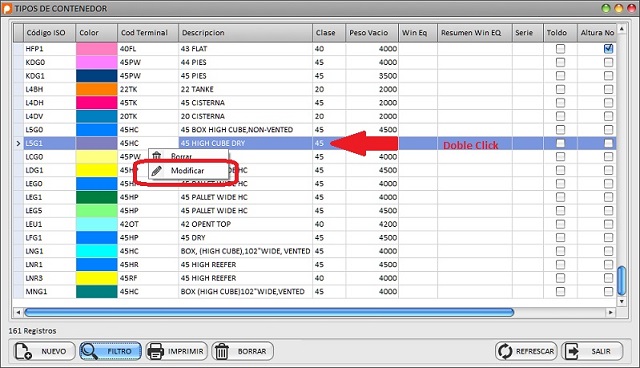Click the vertical scrollbar thumb
640x368 pixels.
coord(621,280)
